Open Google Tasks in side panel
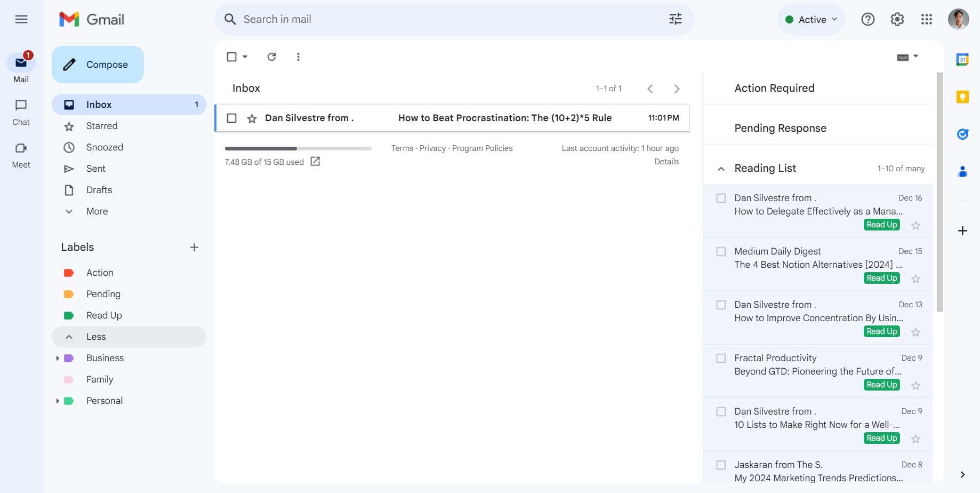Image resolution: width=980 pixels, height=493 pixels. pyautogui.click(x=962, y=134)
